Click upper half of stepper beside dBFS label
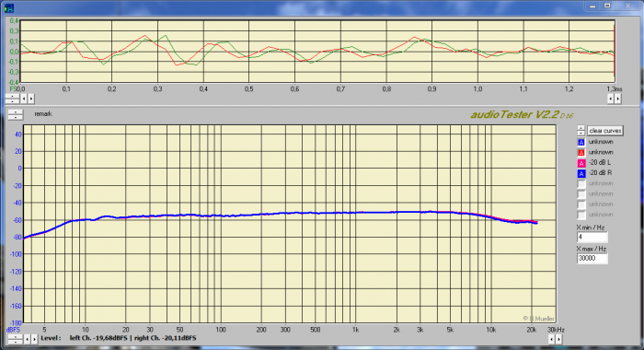 tap(16, 337)
